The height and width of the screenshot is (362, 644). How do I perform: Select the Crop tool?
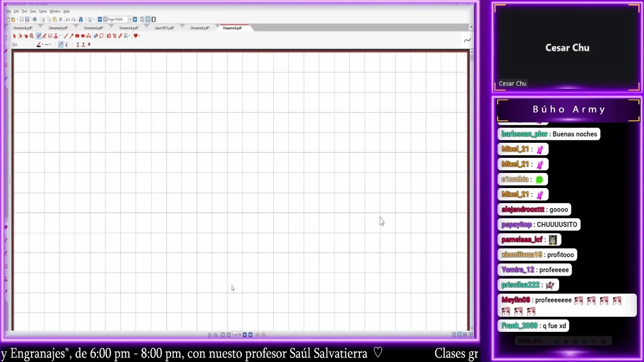tap(115, 36)
